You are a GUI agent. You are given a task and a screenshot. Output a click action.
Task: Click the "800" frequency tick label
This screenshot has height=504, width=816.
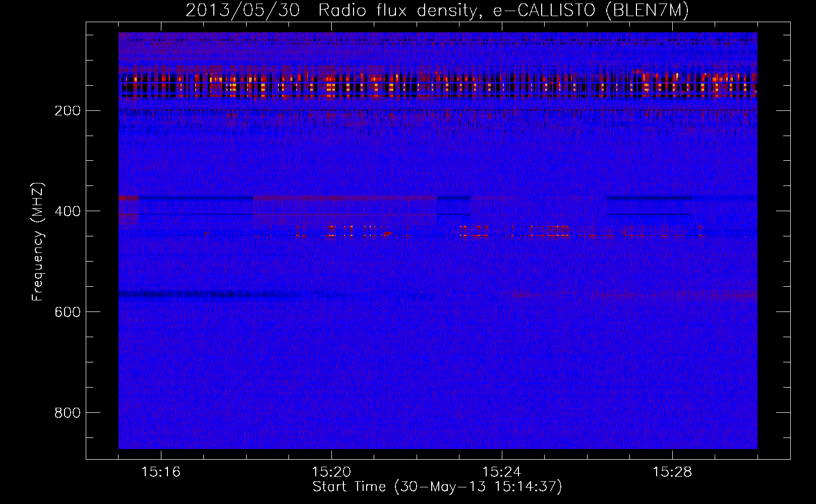pyautogui.click(x=67, y=413)
